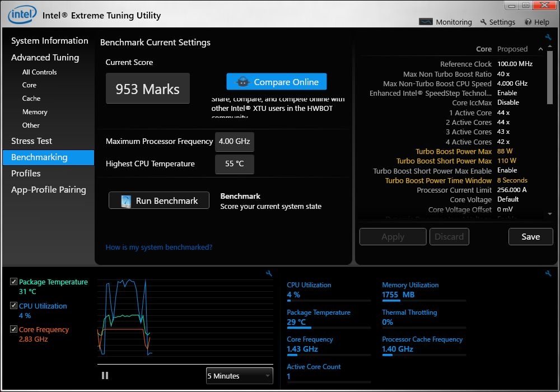Click wrench icon above Core Proposed panel

[x=548, y=37]
